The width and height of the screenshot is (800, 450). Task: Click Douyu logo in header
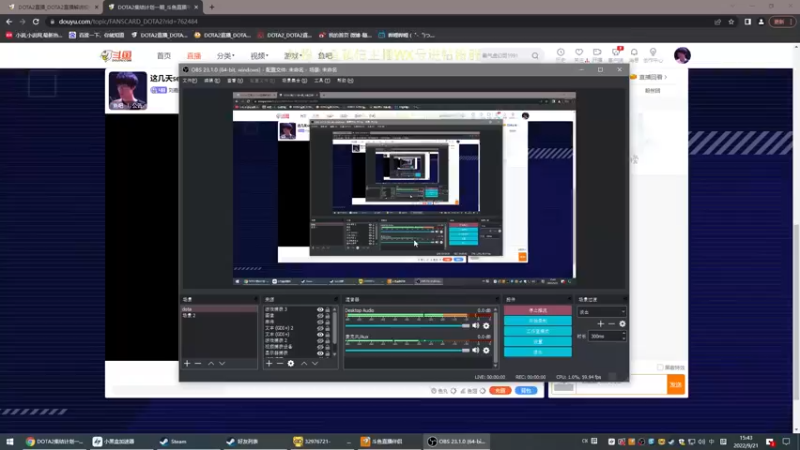tap(116, 56)
